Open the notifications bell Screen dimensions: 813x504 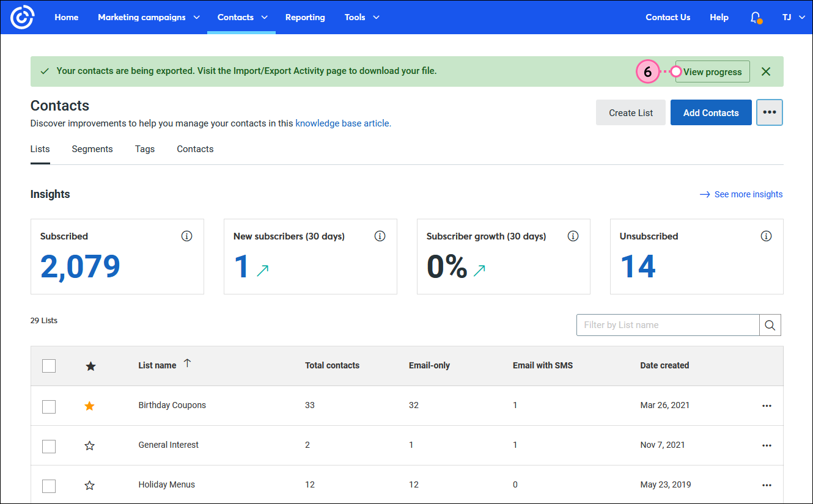tap(756, 17)
